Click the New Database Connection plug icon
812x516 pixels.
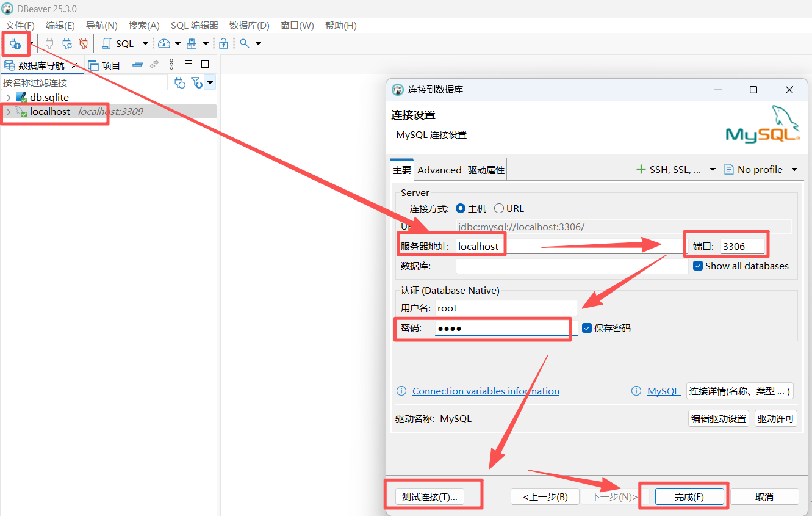coord(15,44)
